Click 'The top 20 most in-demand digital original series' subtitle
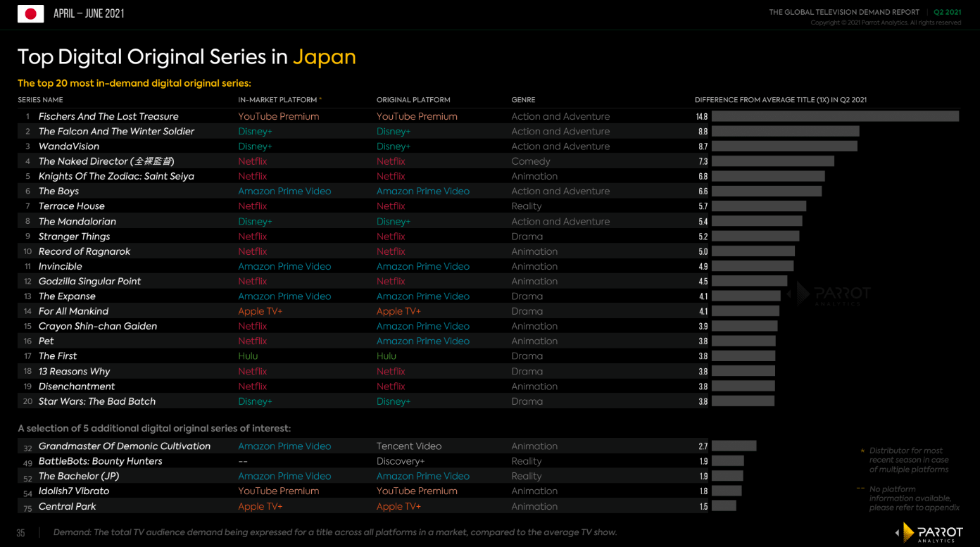The width and height of the screenshot is (980, 547). 134,83
